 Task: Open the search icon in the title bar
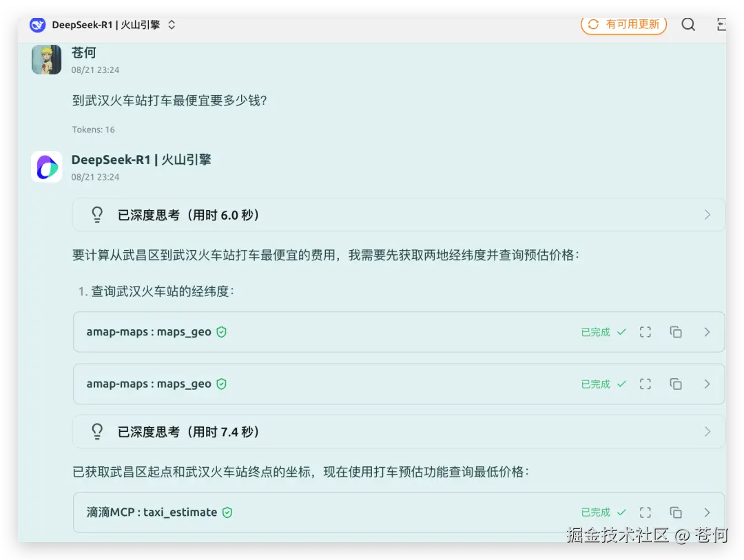(688, 24)
